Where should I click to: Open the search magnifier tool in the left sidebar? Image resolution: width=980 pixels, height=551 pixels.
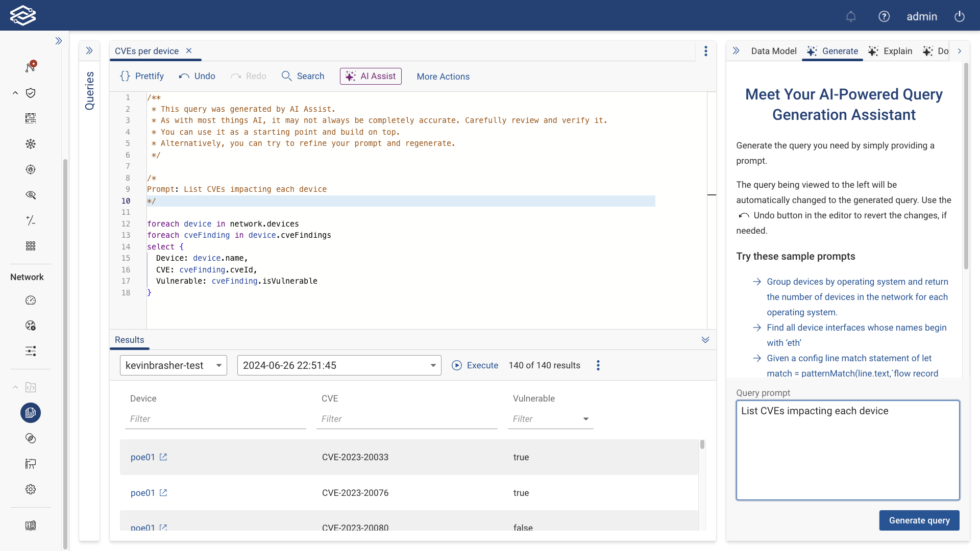[31, 195]
